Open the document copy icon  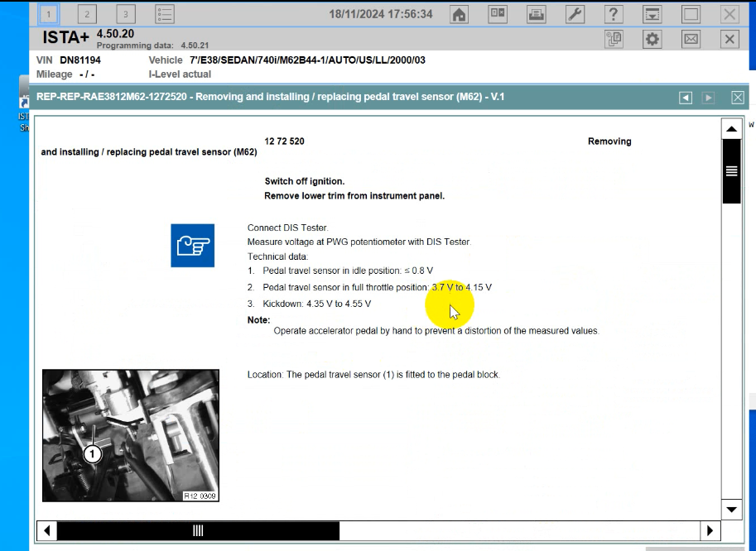coord(614,39)
